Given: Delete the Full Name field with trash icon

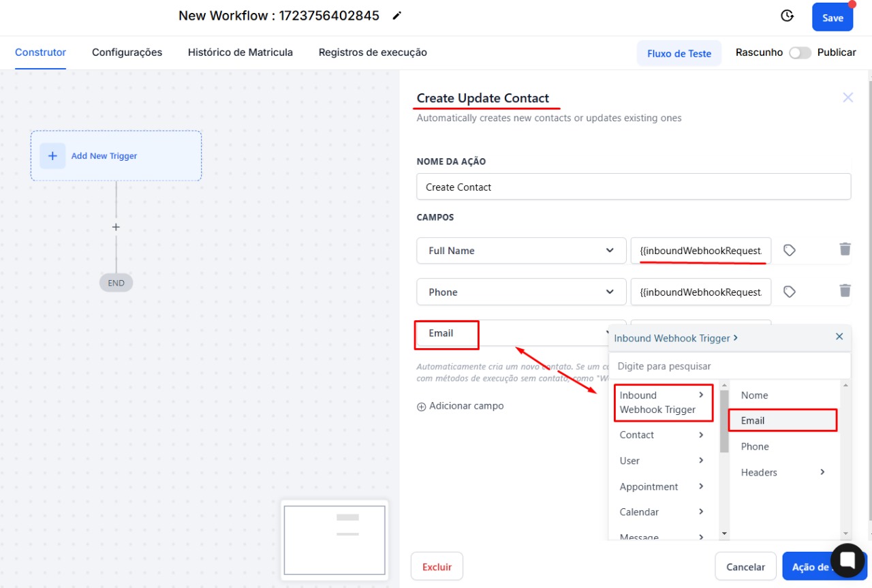Looking at the screenshot, I should tap(845, 249).
